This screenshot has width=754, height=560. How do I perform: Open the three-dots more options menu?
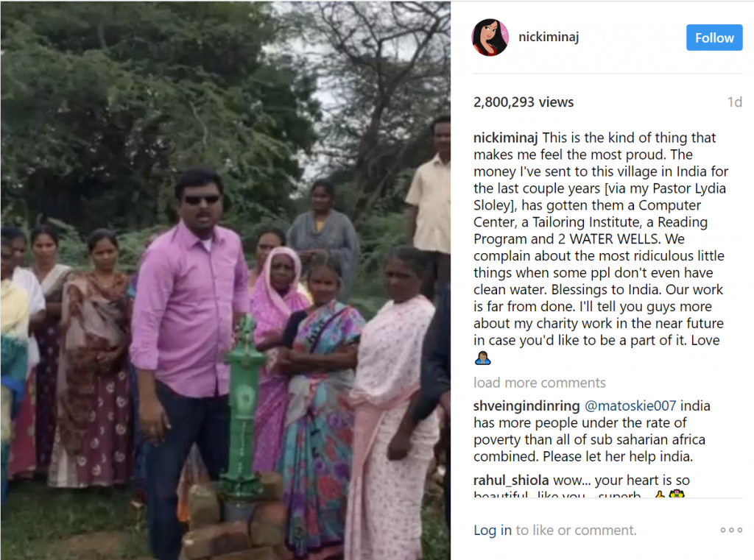(x=731, y=530)
